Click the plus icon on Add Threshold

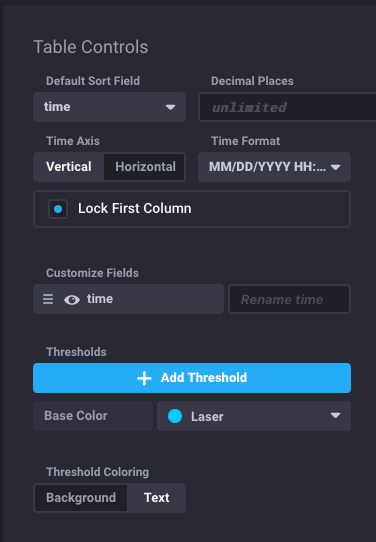pyautogui.click(x=144, y=378)
